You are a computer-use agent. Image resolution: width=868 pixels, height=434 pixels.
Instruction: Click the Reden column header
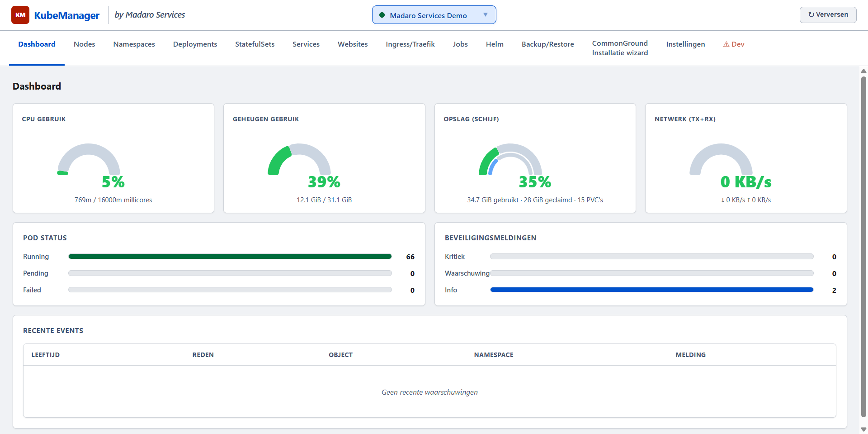(x=203, y=355)
